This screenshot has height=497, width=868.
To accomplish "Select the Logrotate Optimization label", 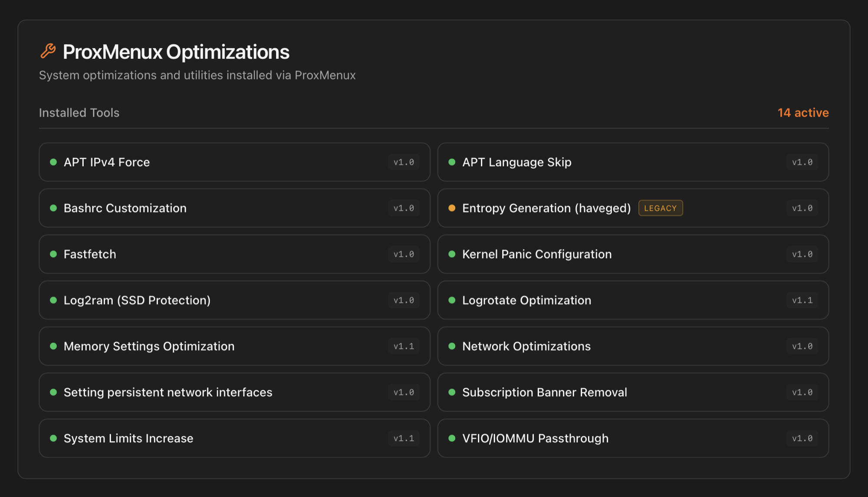I will click(x=527, y=300).
